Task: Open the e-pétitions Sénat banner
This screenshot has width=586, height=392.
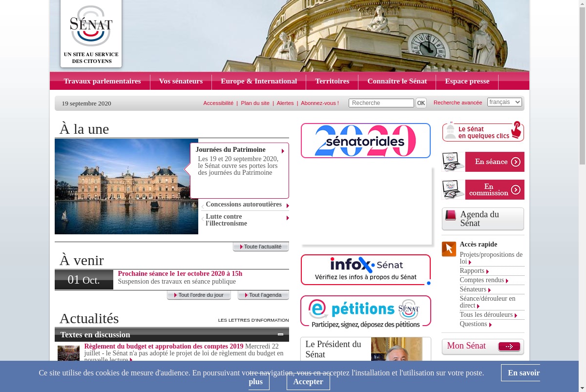Action: [366, 312]
